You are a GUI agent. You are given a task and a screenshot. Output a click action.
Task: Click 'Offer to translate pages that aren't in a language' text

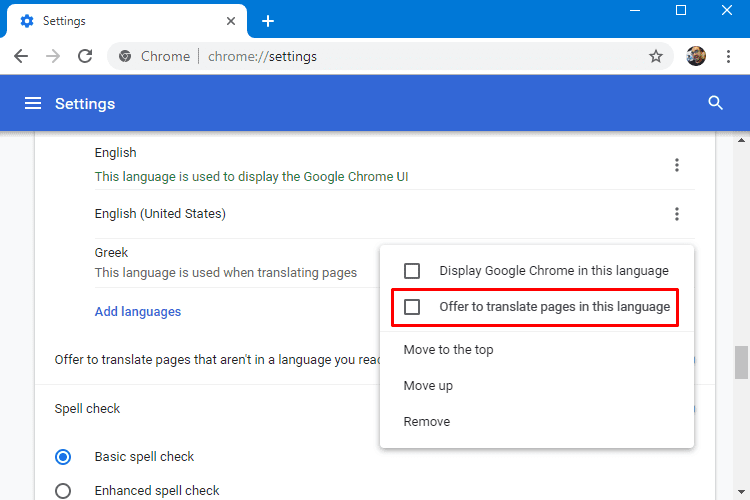[x=217, y=360]
